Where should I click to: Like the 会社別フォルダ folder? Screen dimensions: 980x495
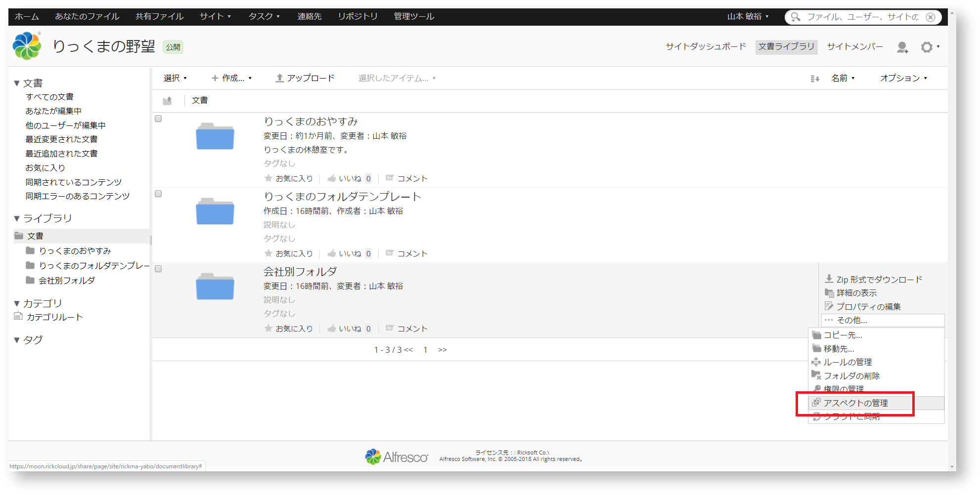click(345, 329)
